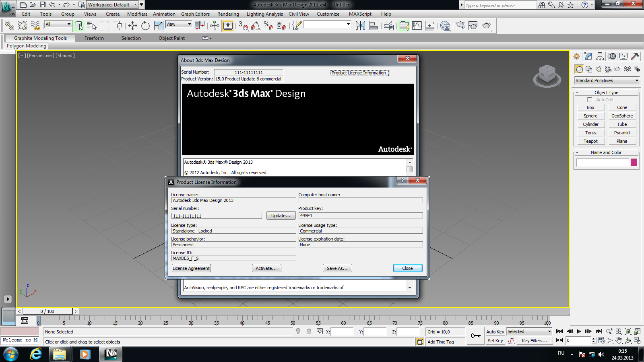Select the Rectangular Selection Region tool
This screenshot has height=362, width=644.
[105, 26]
